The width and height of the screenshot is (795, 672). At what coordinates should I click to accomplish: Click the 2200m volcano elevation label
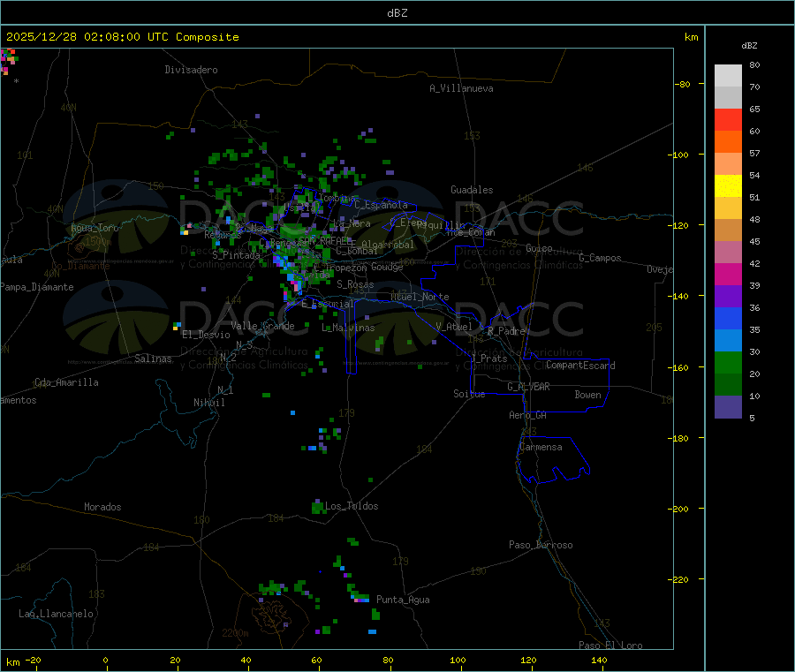(235, 633)
